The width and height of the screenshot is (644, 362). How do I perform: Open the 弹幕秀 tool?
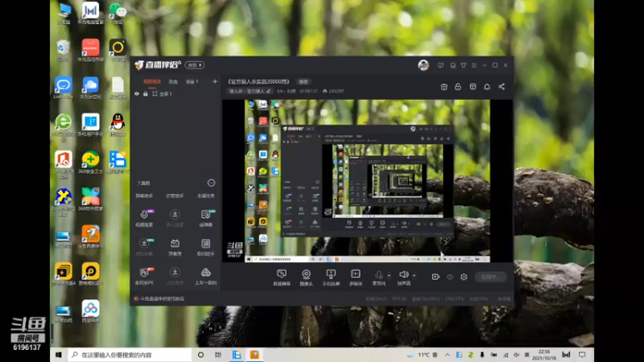(x=175, y=247)
